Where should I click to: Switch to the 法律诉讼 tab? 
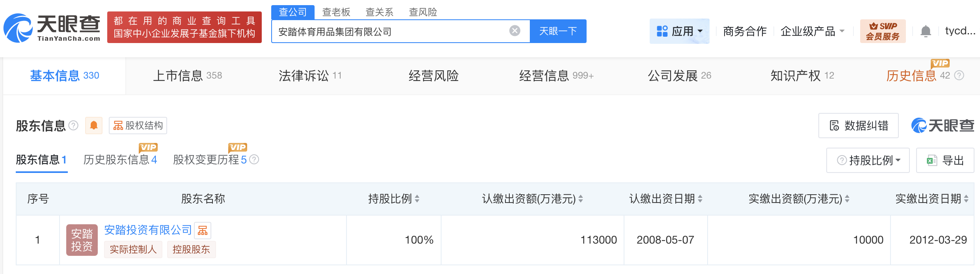310,75
